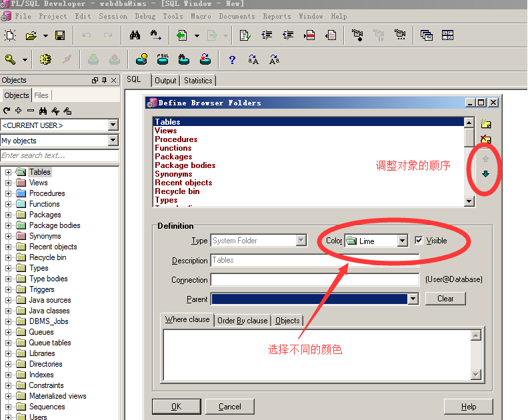Open the Parent folder dropdown
Screen dimensions: 528x420
pyautogui.click(x=413, y=299)
